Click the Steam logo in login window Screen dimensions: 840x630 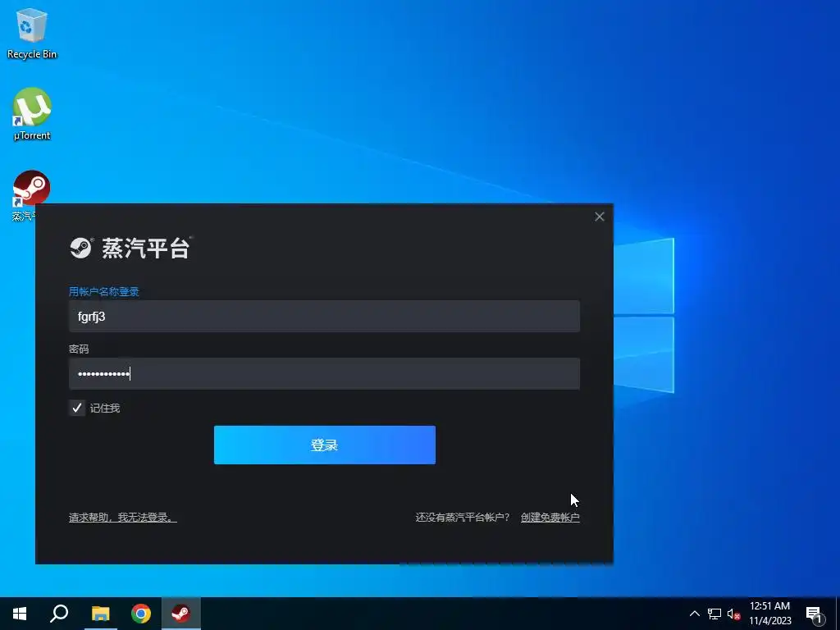pos(81,248)
